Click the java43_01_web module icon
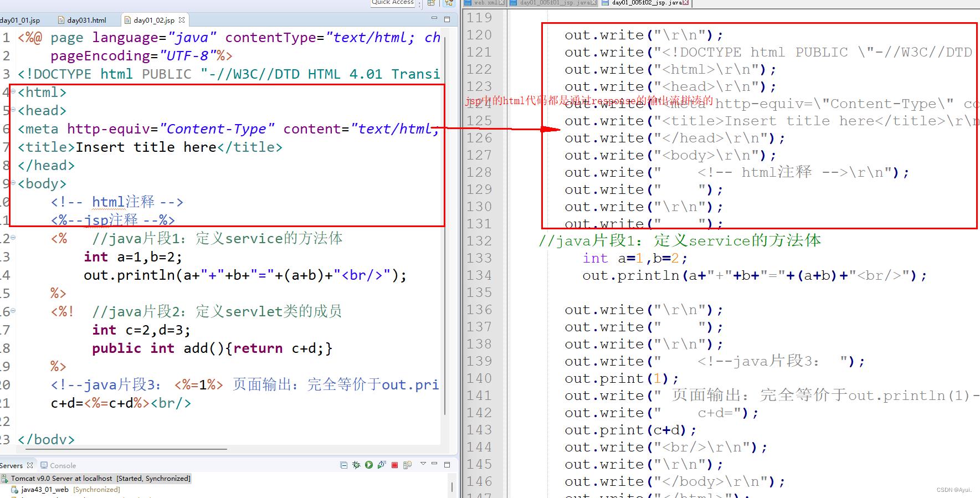980x498 pixels. (x=15, y=490)
